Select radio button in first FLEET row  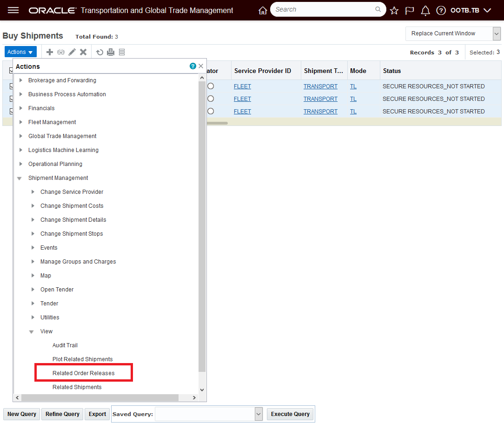pos(211,86)
